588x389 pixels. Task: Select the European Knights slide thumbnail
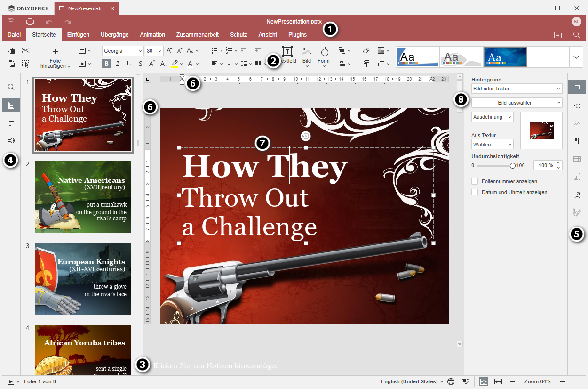point(83,279)
